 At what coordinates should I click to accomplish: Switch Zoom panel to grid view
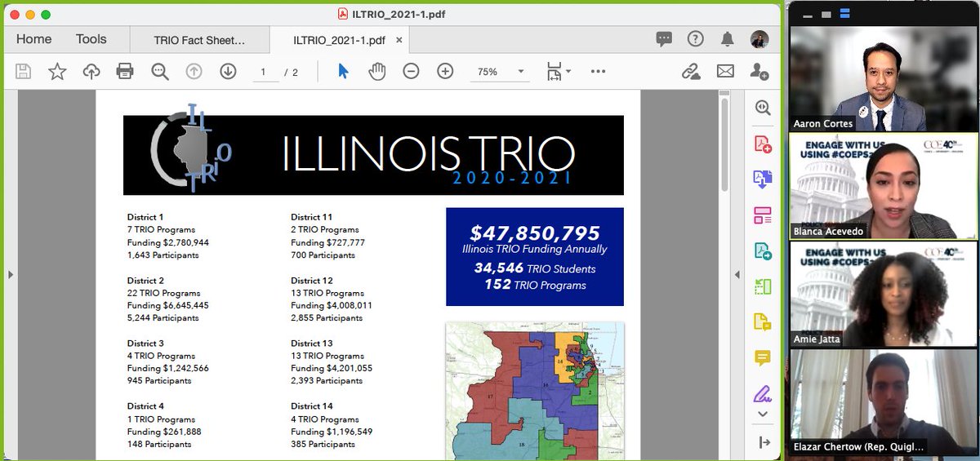(x=844, y=13)
